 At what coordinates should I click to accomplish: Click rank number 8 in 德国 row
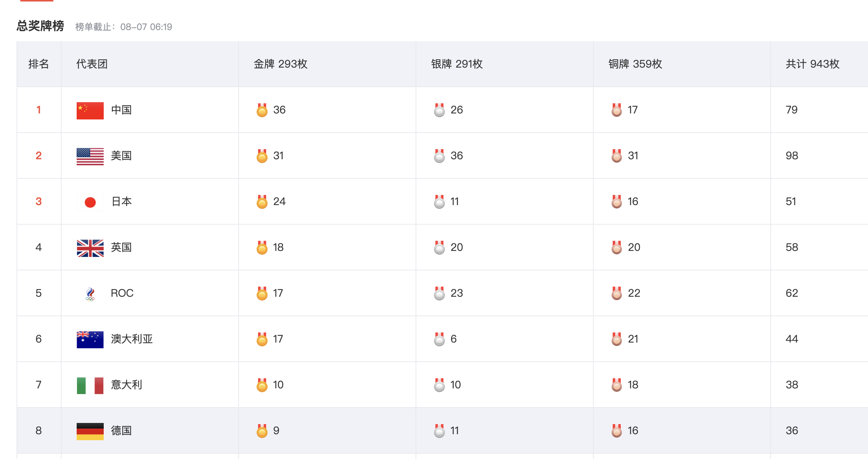[x=39, y=431]
